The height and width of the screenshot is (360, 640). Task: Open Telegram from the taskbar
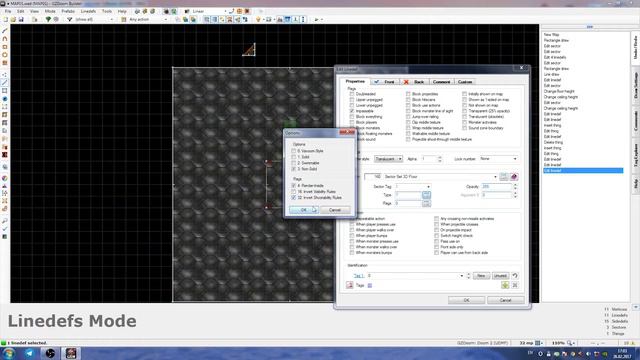[30, 353]
